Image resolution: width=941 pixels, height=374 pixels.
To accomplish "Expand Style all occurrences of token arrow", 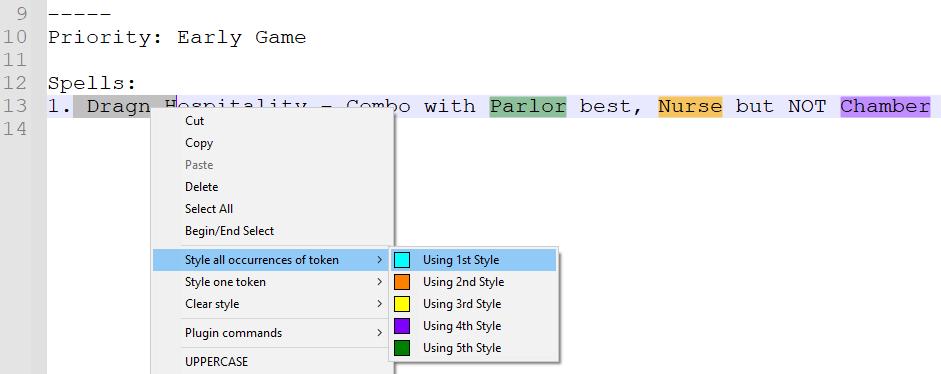I will click(379, 260).
